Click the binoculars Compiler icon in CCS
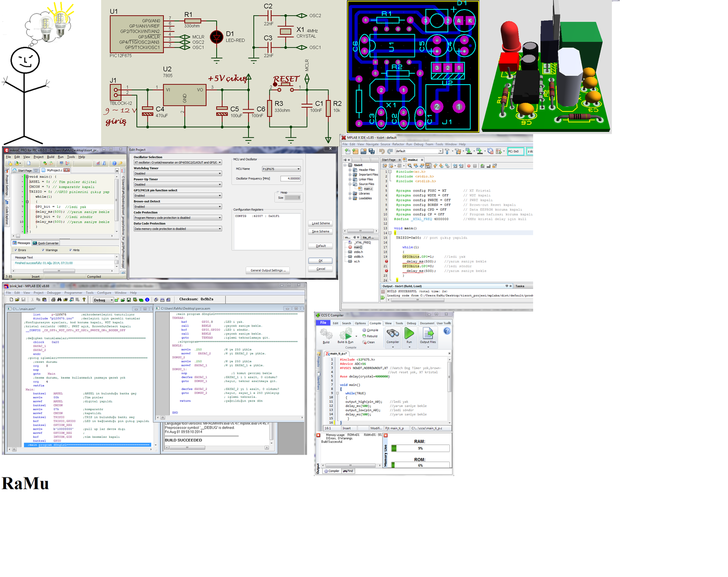The width and height of the screenshot is (728, 577). [x=393, y=334]
